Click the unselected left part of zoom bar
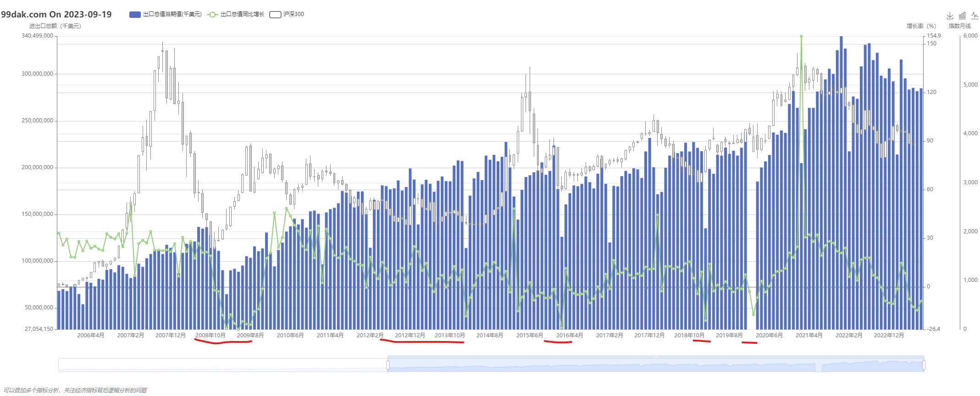 (x=220, y=365)
